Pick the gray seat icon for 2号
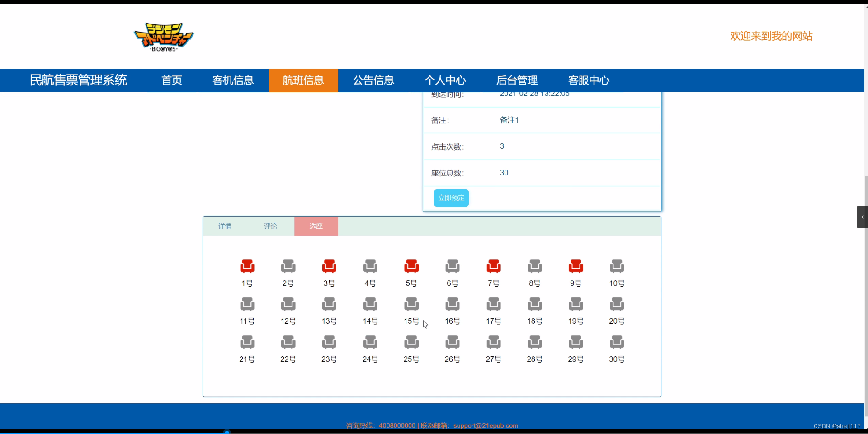 288,266
